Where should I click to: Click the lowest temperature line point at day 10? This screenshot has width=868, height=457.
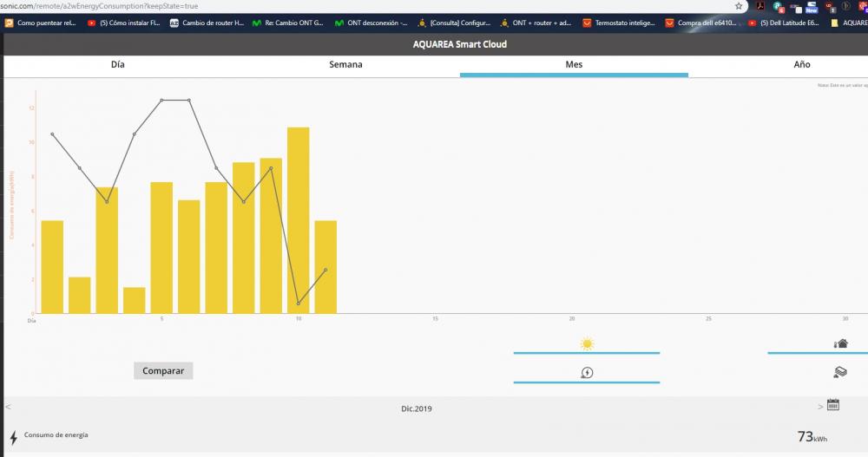[x=299, y=304]
